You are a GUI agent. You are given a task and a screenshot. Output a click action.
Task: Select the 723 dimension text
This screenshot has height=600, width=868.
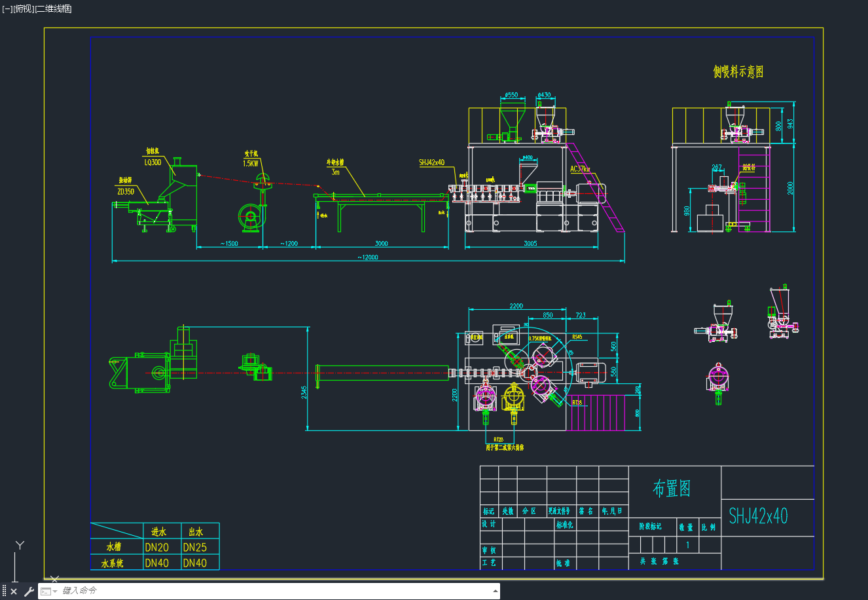coord(581,315)
